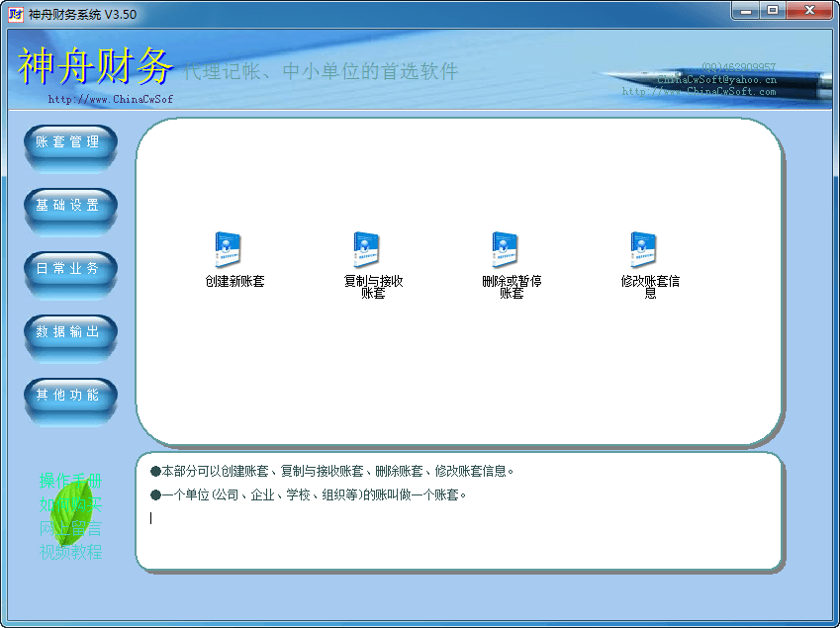The height and width of the screenshot is (628, 840).
Task: Click the app icon in title bar
Action: click(x=15, y=12)
